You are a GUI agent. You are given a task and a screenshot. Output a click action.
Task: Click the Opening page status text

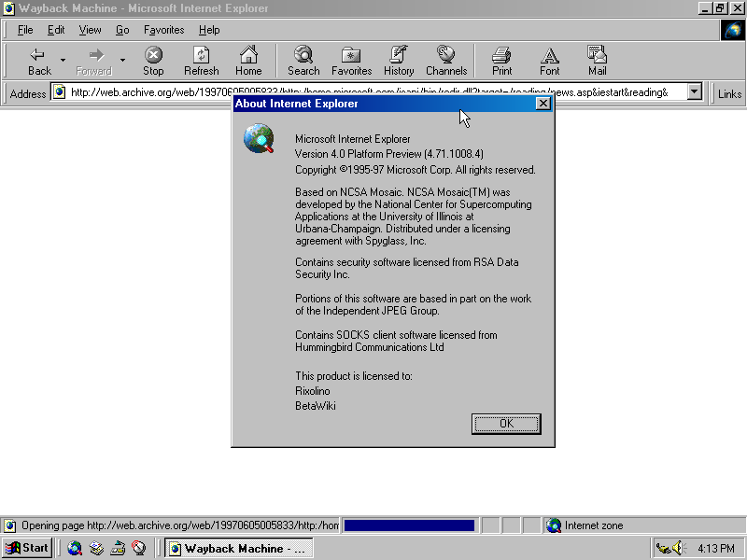pyautogui.click(x=179, y=525)
